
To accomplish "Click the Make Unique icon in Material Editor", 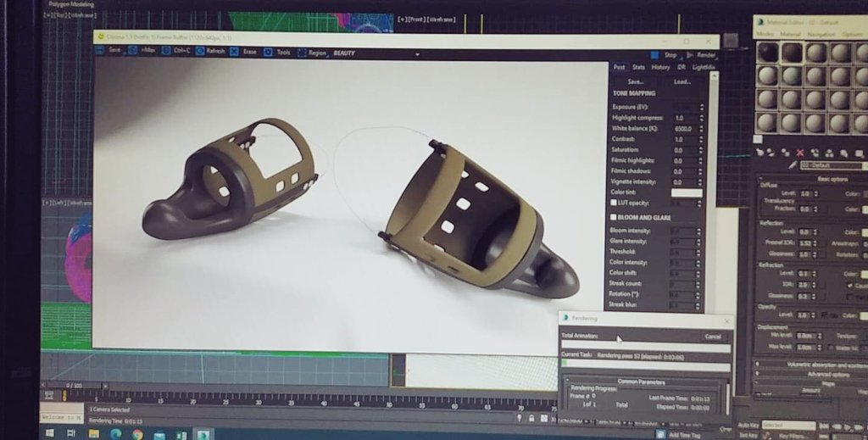I will coord(829,153).
